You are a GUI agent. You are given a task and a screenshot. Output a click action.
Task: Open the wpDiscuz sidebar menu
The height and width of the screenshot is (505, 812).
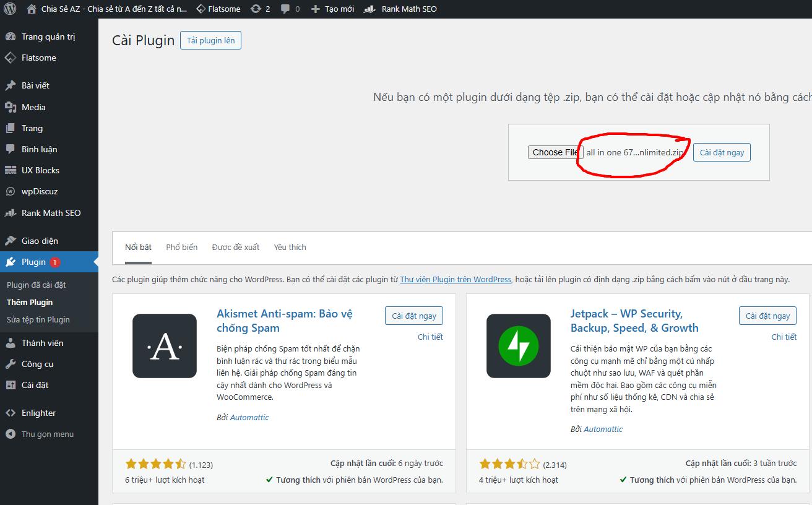point(40,191)
